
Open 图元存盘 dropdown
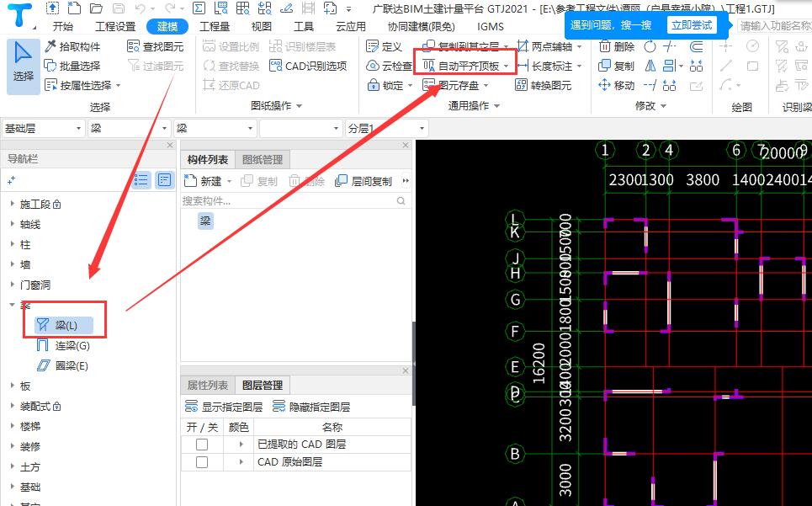click(x=486, y=85)
